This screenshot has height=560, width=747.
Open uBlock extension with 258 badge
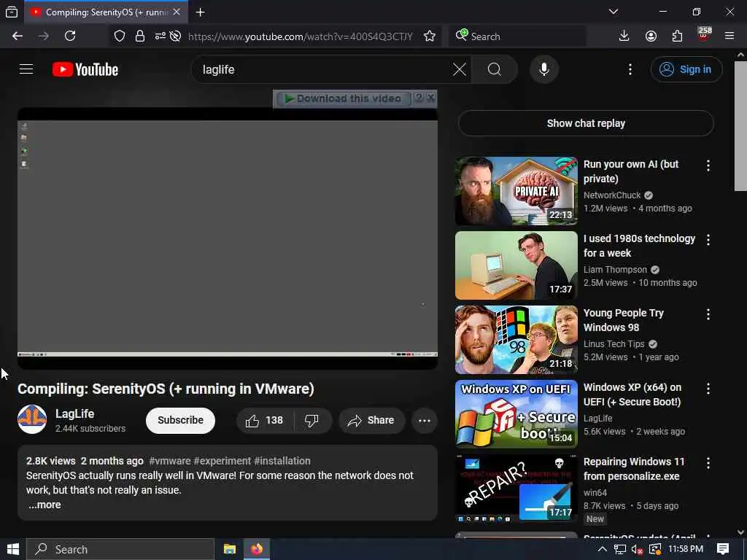(704, 35)
